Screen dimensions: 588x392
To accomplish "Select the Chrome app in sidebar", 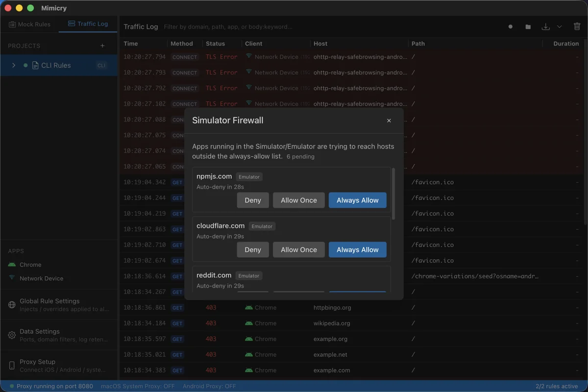I will 59,265.
